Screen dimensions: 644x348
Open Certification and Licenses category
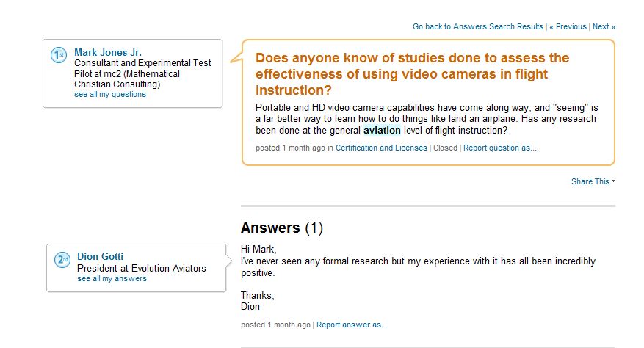381,148
